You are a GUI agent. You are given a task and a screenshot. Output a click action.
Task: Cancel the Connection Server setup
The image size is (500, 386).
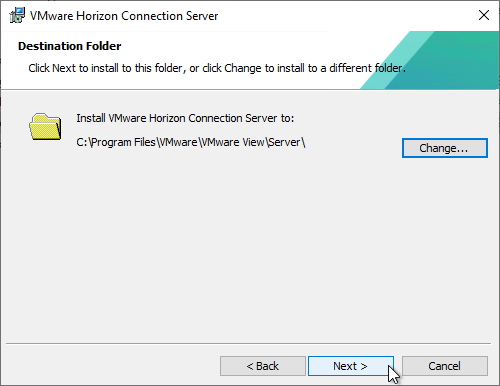pyautogui.click(x=445, y=366)
